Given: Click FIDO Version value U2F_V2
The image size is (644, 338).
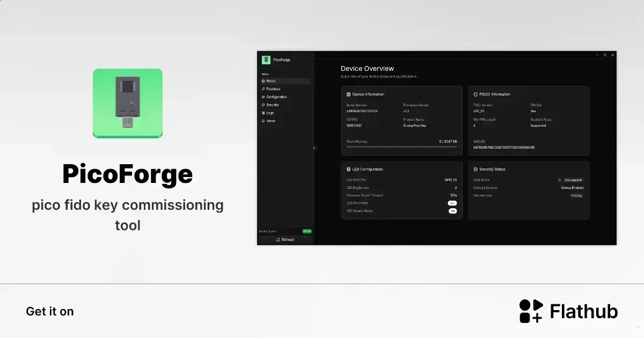Looking at the screenshot, I should (x=479, y=111).
